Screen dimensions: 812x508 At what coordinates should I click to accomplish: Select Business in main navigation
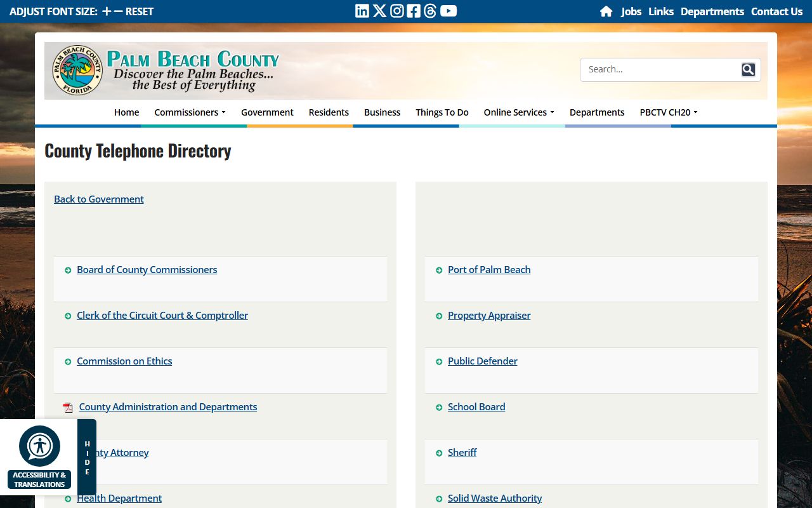click(x=382, y=112)
